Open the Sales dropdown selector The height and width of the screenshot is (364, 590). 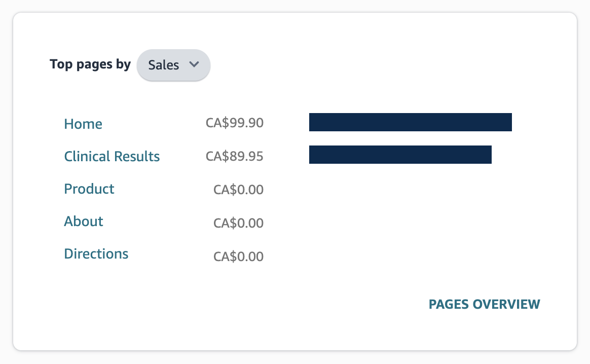(173, 65)
